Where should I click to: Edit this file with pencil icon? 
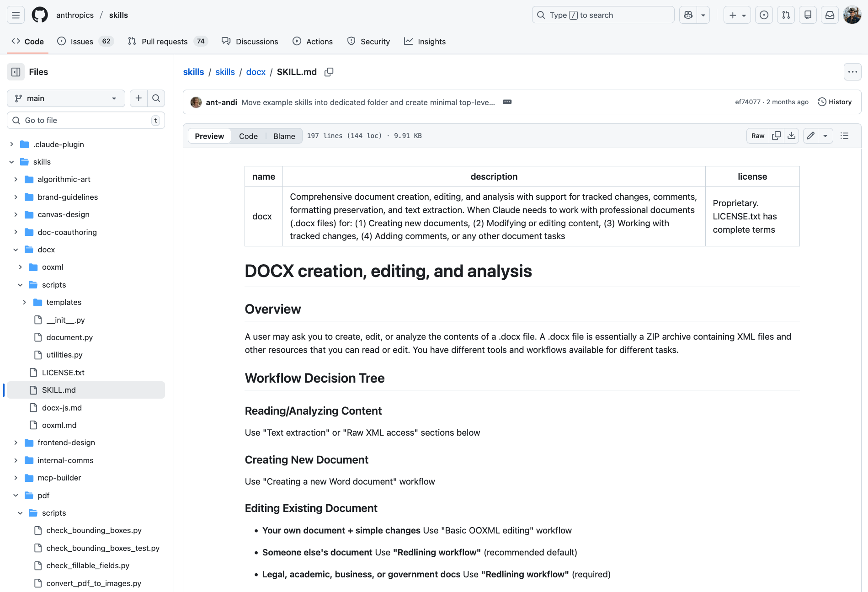(810, 136)
